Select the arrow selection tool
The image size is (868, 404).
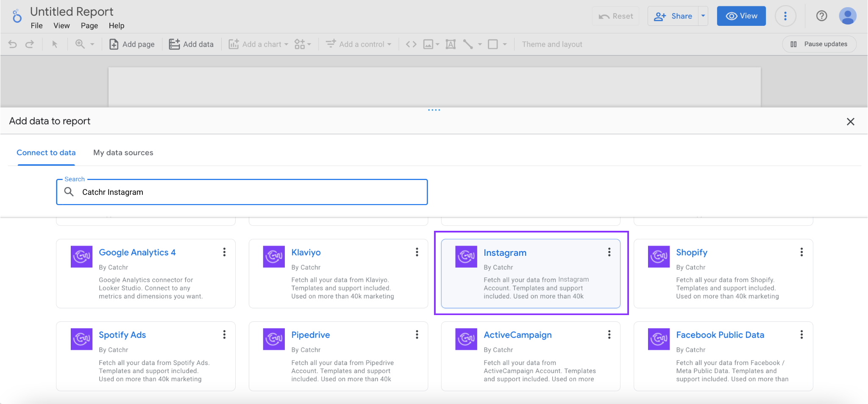pyautogui.click(x=55, y=44)
